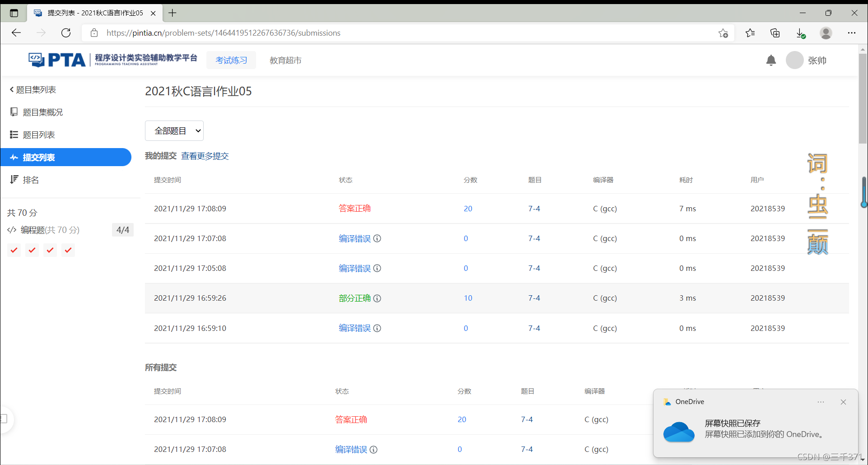
Task: Open the Favorites list icon
Action: 750,33
